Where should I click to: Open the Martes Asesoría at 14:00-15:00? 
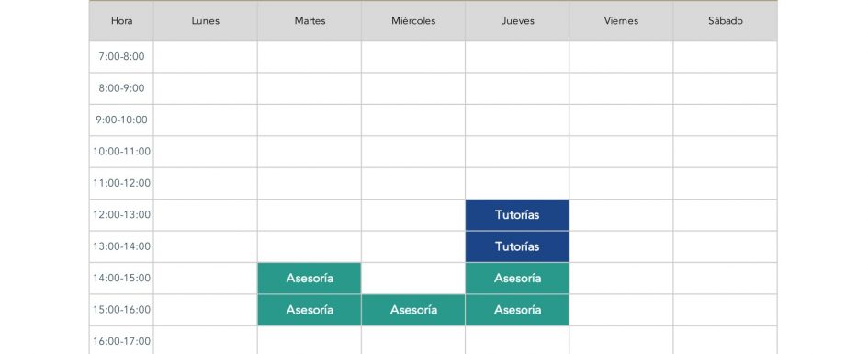coord(310,278)
